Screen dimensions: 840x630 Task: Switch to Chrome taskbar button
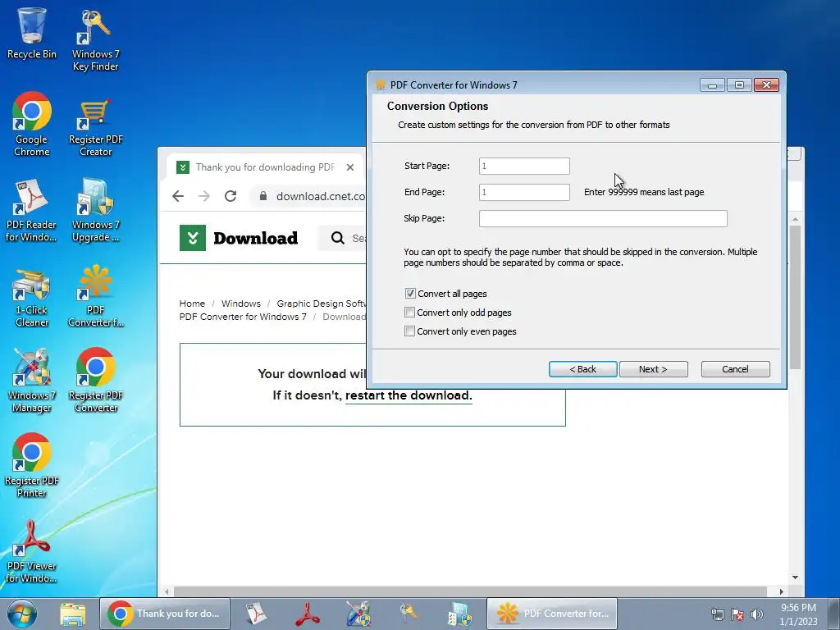coord(165,614)
